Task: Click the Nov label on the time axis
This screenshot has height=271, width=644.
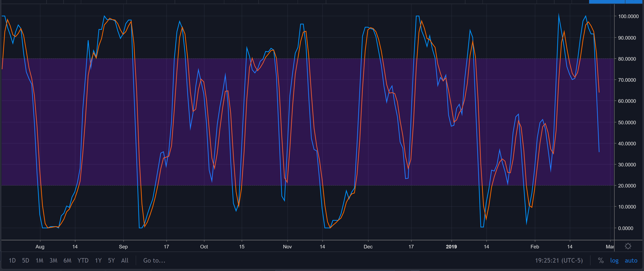Action: coord(287,246)
